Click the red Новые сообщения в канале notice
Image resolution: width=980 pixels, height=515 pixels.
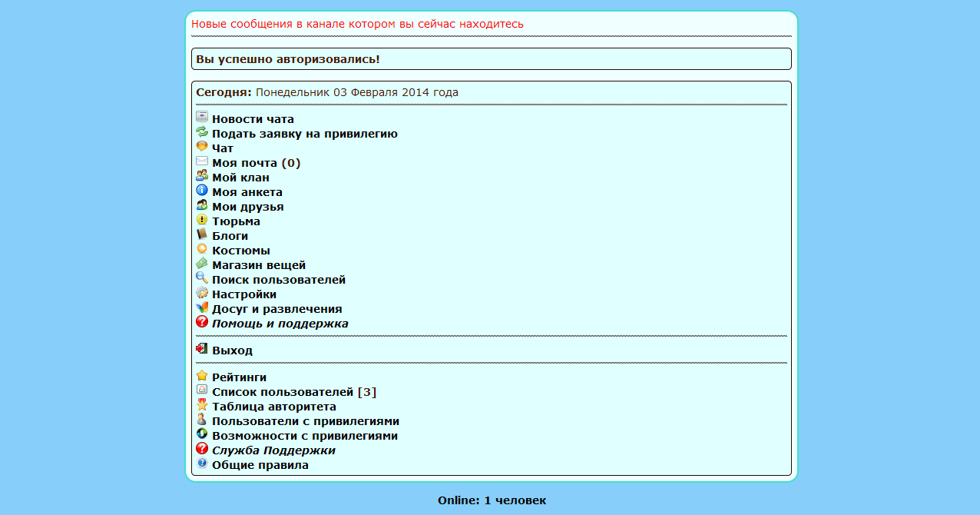point(357,24)
